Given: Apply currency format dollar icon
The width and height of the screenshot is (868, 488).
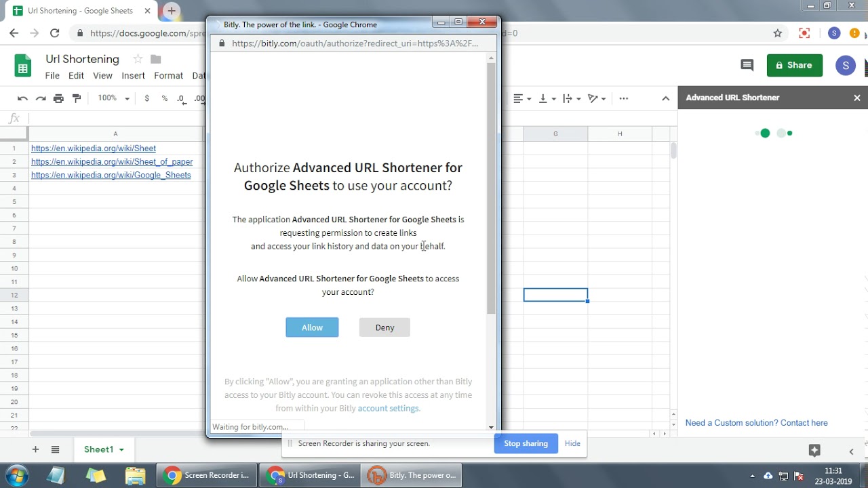Looking at the screenshot, I should click(x=146, y=98).
